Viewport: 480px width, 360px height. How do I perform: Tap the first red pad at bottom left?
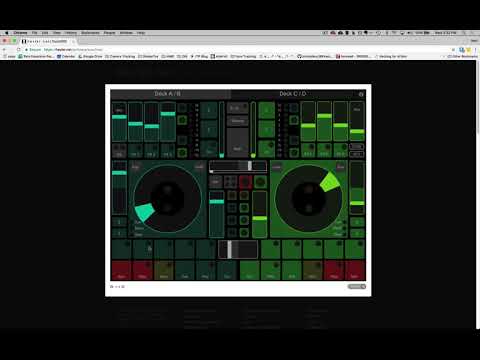121,270
